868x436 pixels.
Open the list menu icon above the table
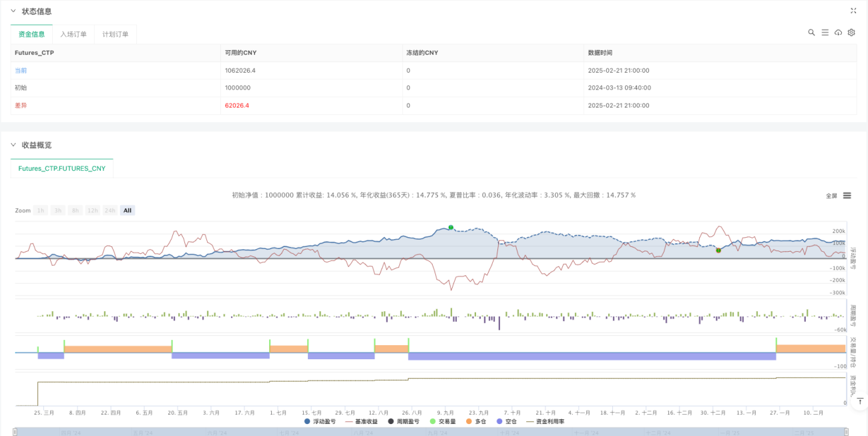(825, 32)
